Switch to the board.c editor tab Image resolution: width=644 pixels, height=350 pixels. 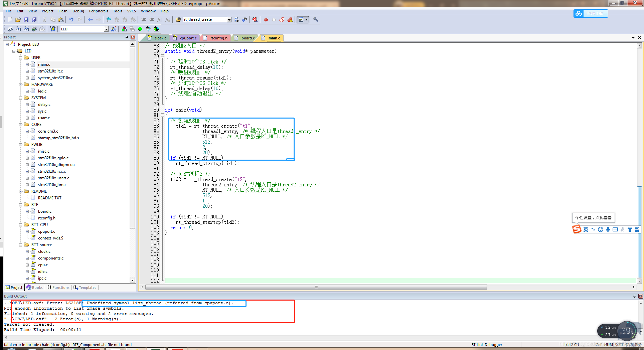(x=245, y=38)
